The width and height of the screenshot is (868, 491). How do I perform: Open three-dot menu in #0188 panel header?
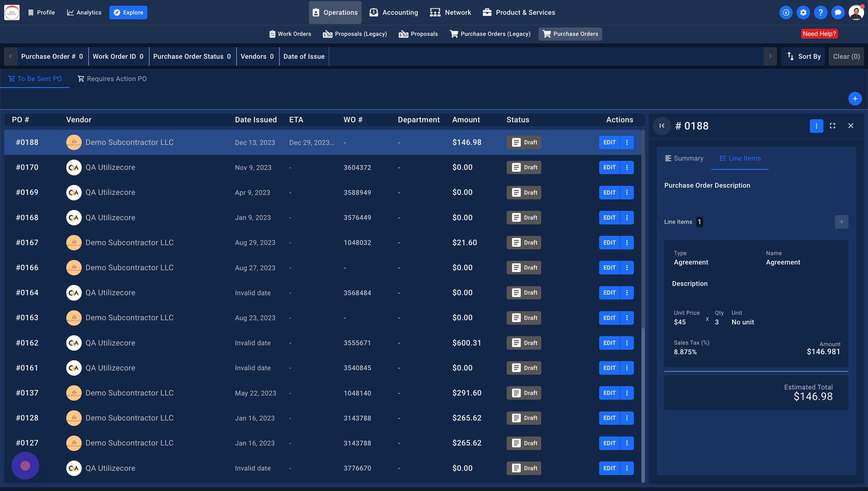click(x=816, y=126)
